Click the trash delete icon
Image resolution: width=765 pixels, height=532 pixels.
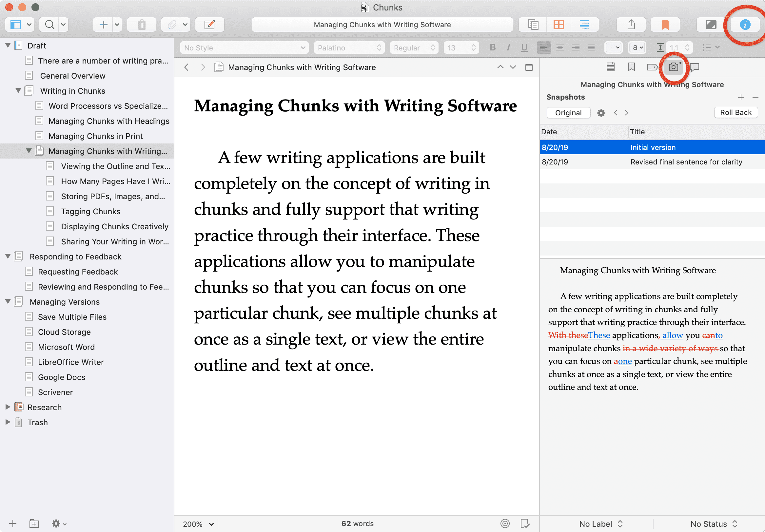[142, 25]
